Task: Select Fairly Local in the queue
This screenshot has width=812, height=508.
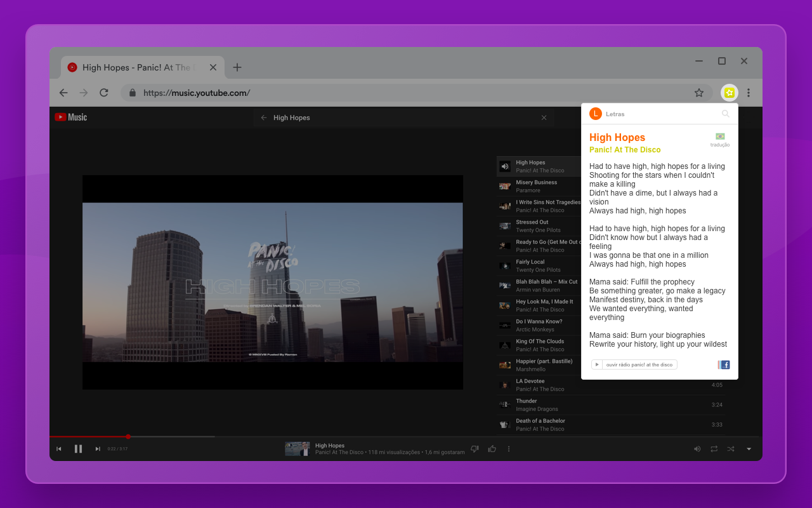Action: coord(539,265)
